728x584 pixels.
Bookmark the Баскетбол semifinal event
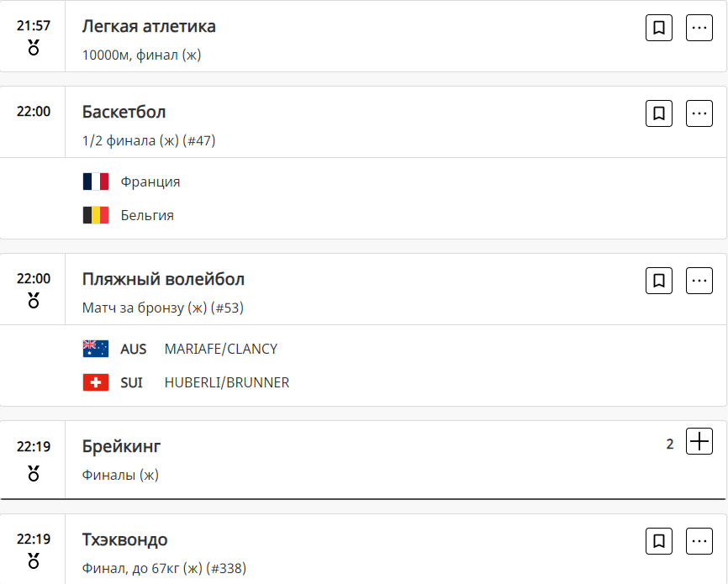pos(659,113)
